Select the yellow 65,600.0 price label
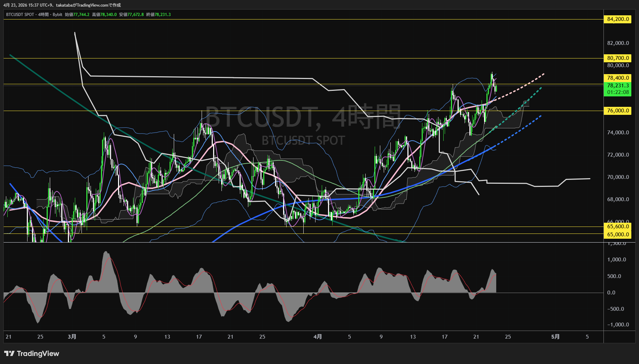Viewport: 639px width, 364px height. [617, 227]
